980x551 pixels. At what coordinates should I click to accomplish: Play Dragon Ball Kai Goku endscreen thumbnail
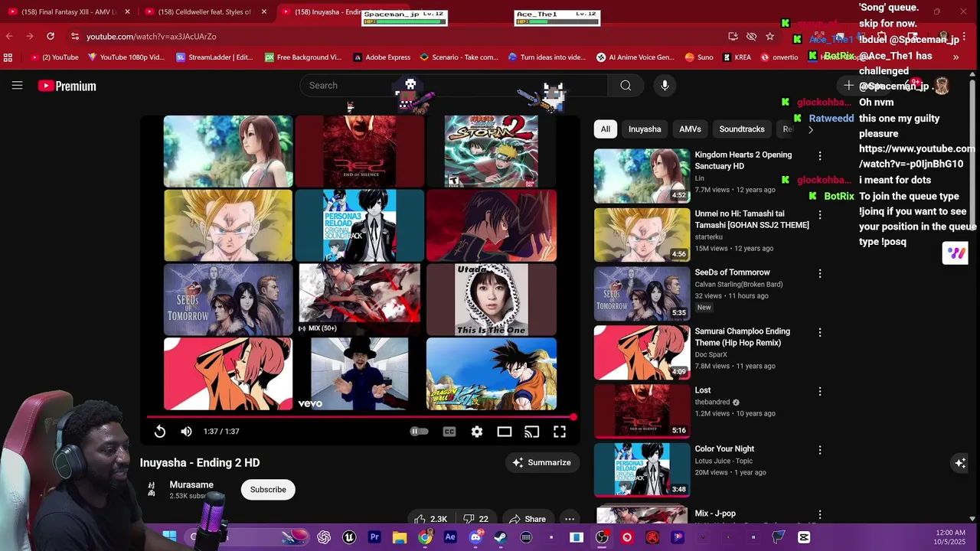click(491, 373)
